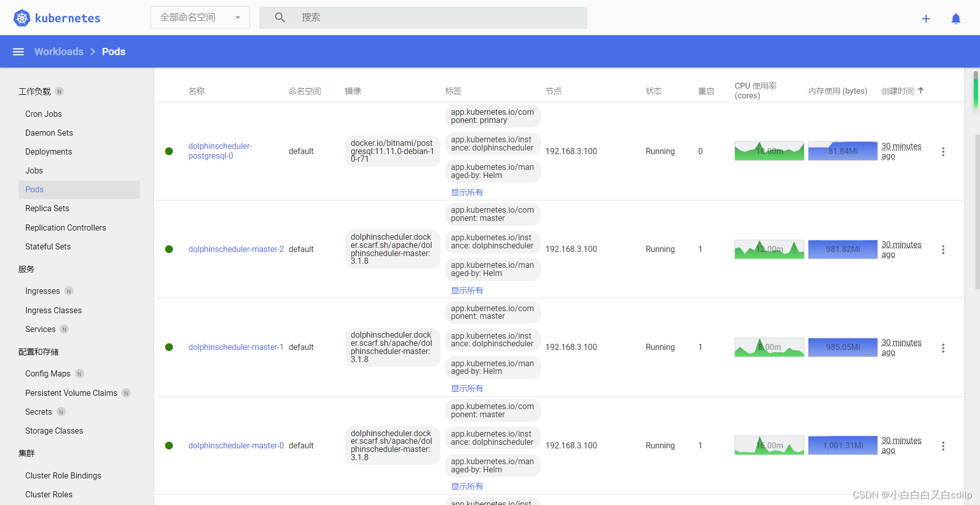Sort by 创建时间 column header
The image size is (980, 505).
[x=898, y=91]
